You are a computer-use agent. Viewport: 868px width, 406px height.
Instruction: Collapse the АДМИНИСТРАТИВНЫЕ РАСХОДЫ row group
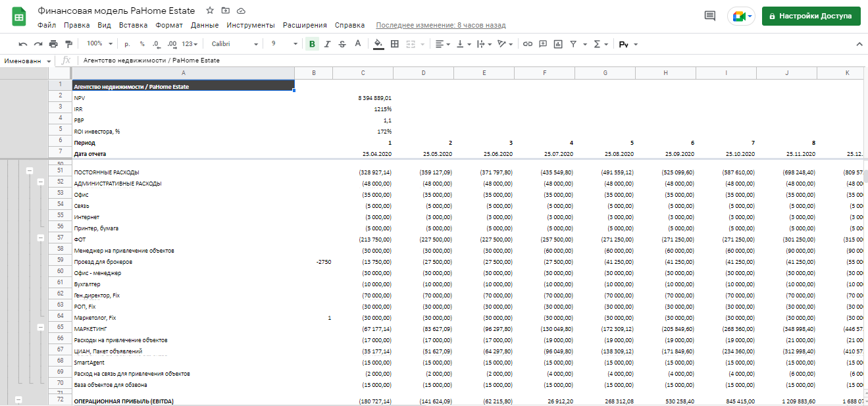pos(40,182)
